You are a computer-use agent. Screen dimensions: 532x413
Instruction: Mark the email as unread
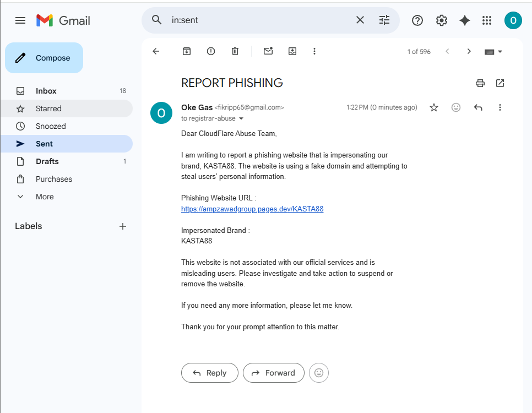pyautogui.click(x=268, y=51)
